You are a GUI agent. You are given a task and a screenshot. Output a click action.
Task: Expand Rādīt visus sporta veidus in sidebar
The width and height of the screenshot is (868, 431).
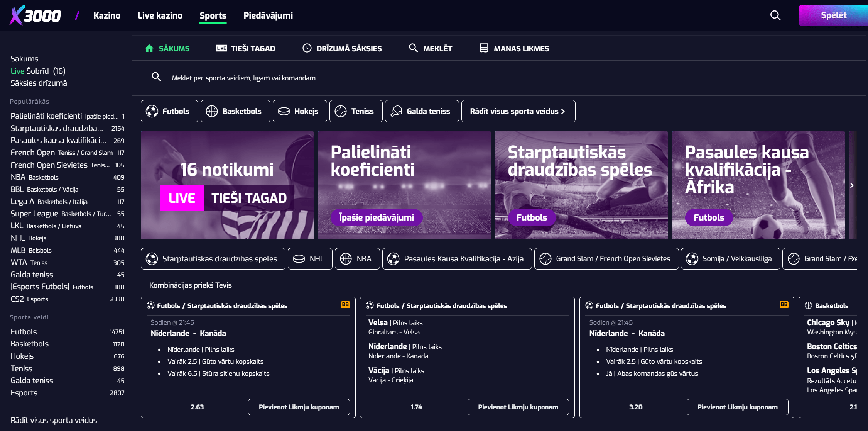[x=53, y=420]
